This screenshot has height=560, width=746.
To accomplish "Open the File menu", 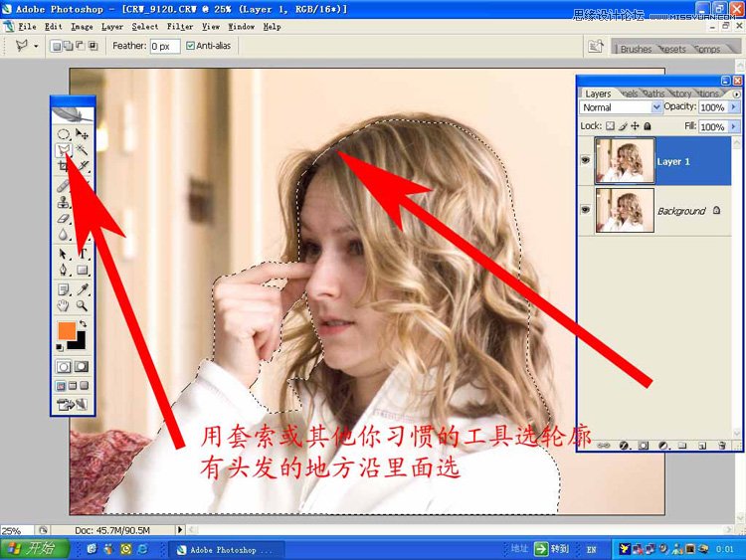I will 27,27.
